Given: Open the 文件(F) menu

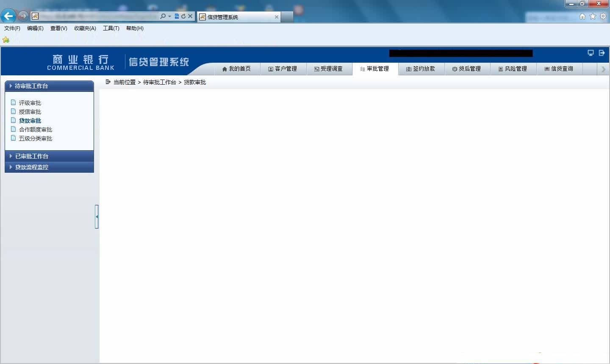Looking at the screenshot, I should coord(12,28).
